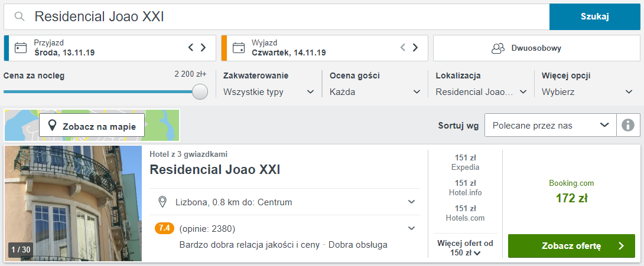Click the Hotel z 3 gwiazdkami label

(x=188, y=154)
